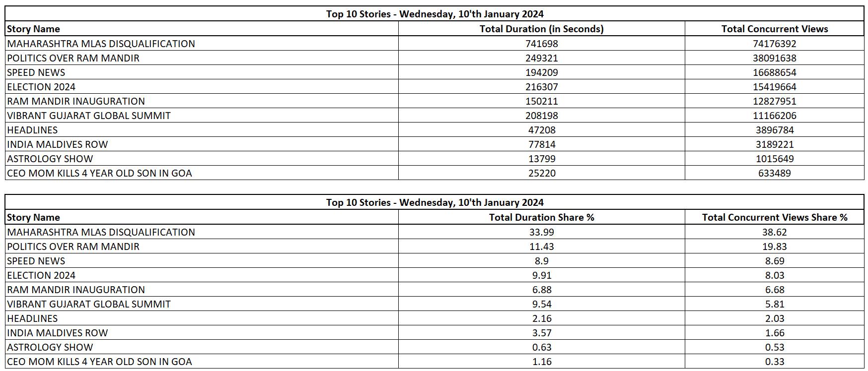Select the Total Concurrent Views Share % header
The height and width of the screenshot is (371, 868).
(x=774, y=217)
